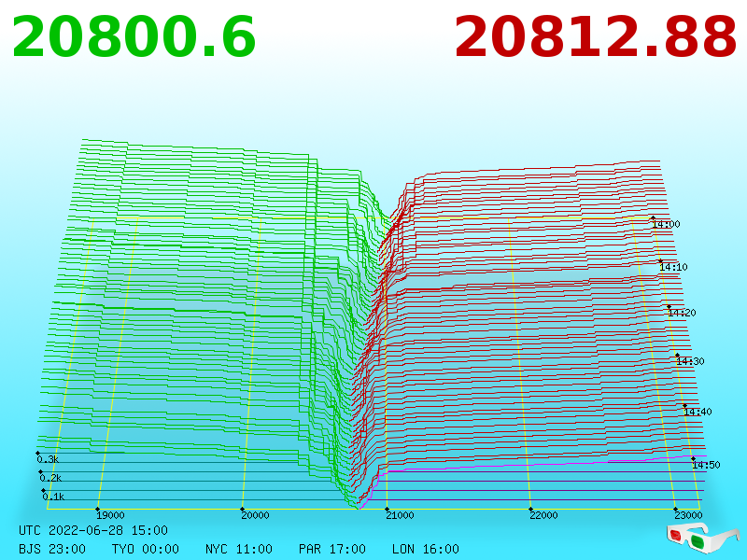Click the green bid price 20800.6
This screenshot has width=747, height=560.
pyautogui.click(x=134, y=37)
